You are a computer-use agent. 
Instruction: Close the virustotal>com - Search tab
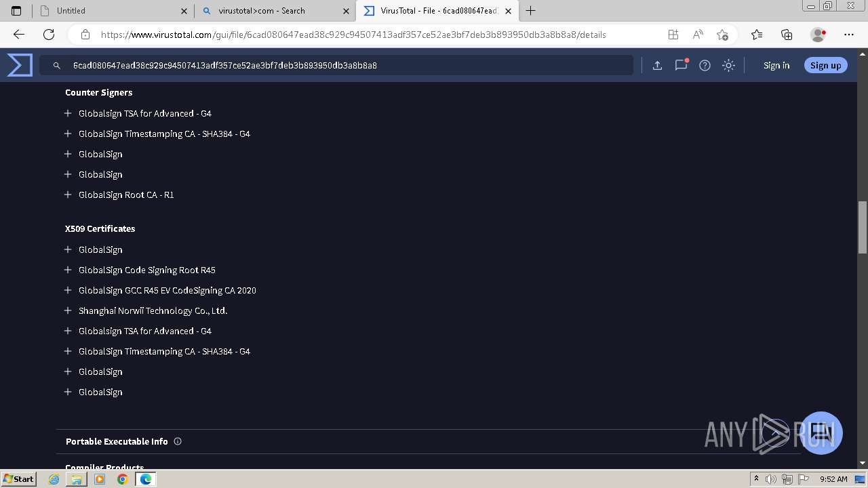(346, 11)
